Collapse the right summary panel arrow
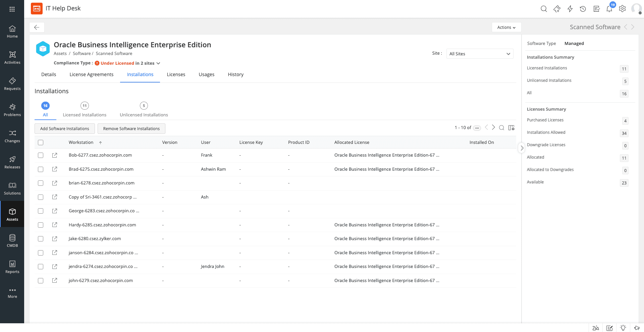This screenshot has height=332, width=644. pos(522,148)
